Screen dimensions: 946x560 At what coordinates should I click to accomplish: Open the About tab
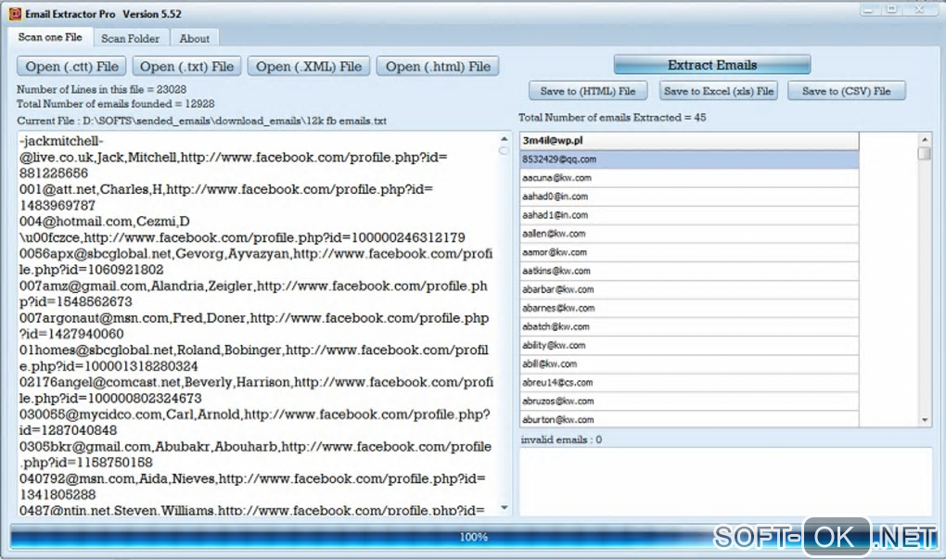(x=195, y=38)
